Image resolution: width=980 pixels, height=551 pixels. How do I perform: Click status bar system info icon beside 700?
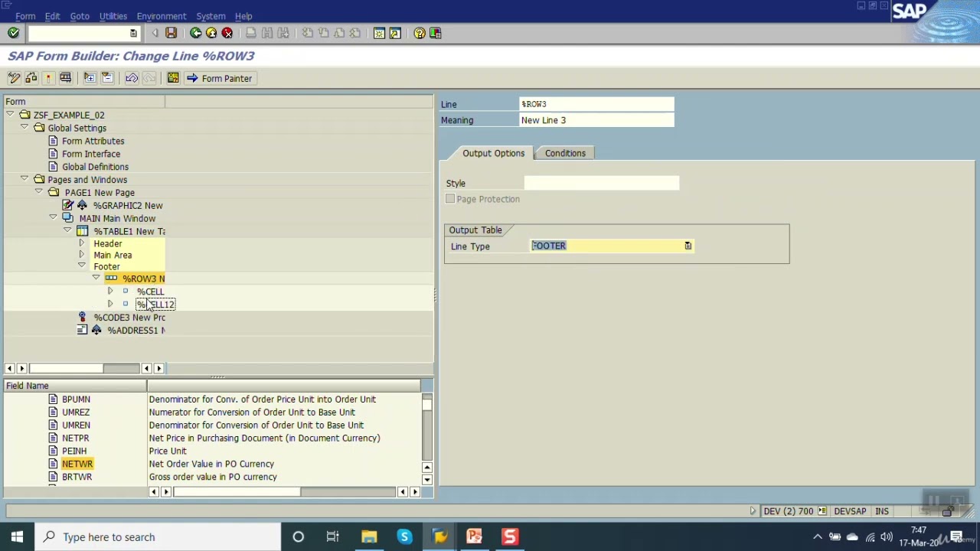point(822,511)
